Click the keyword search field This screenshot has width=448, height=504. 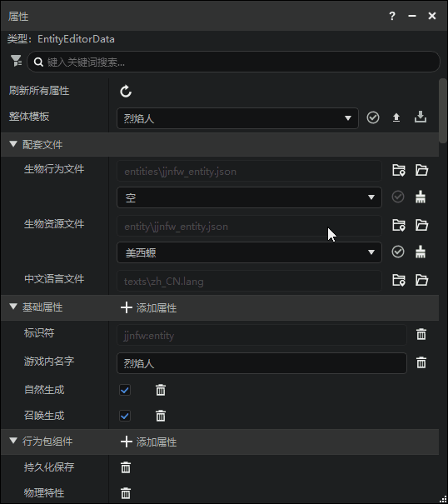click(x=233, y=62)
